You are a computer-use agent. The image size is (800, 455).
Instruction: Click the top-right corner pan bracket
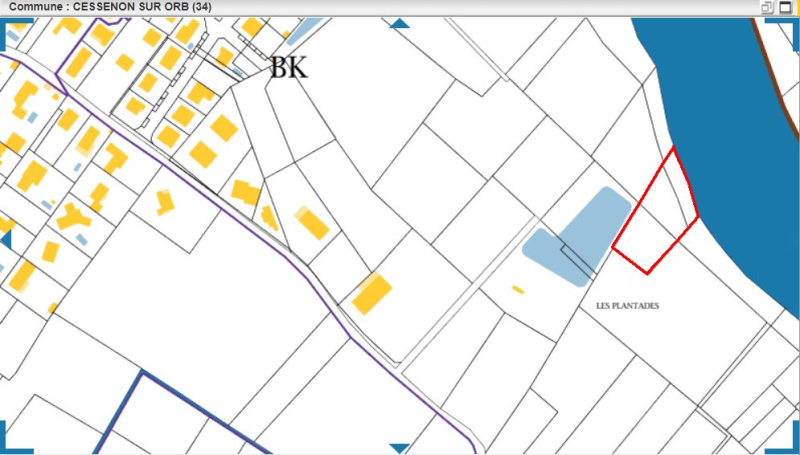792,23
